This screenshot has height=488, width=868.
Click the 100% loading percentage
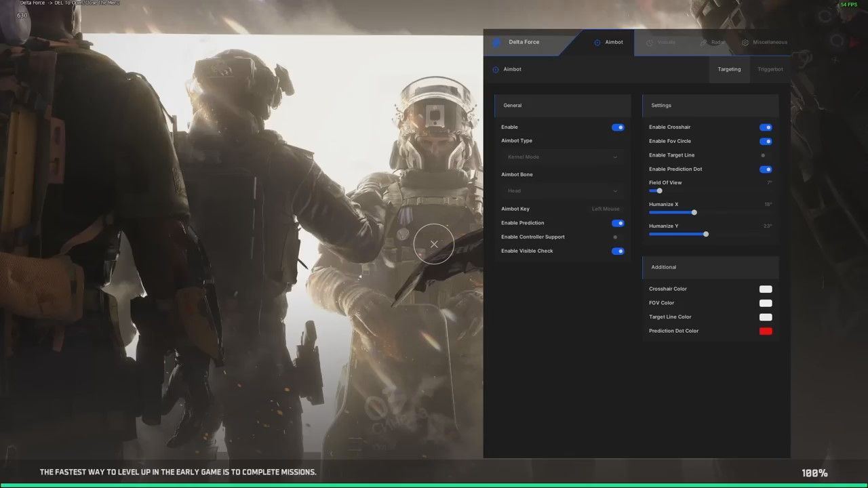[x=814, y=473]
